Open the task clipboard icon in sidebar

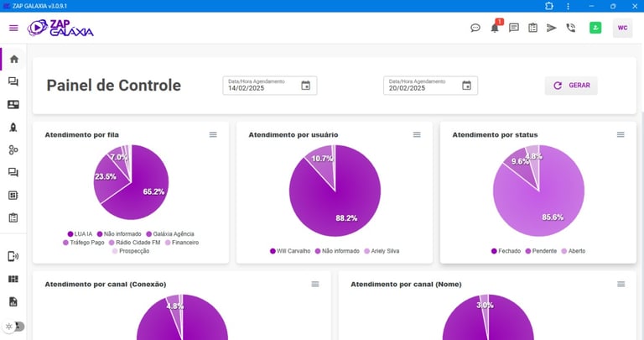coord(13,218)
